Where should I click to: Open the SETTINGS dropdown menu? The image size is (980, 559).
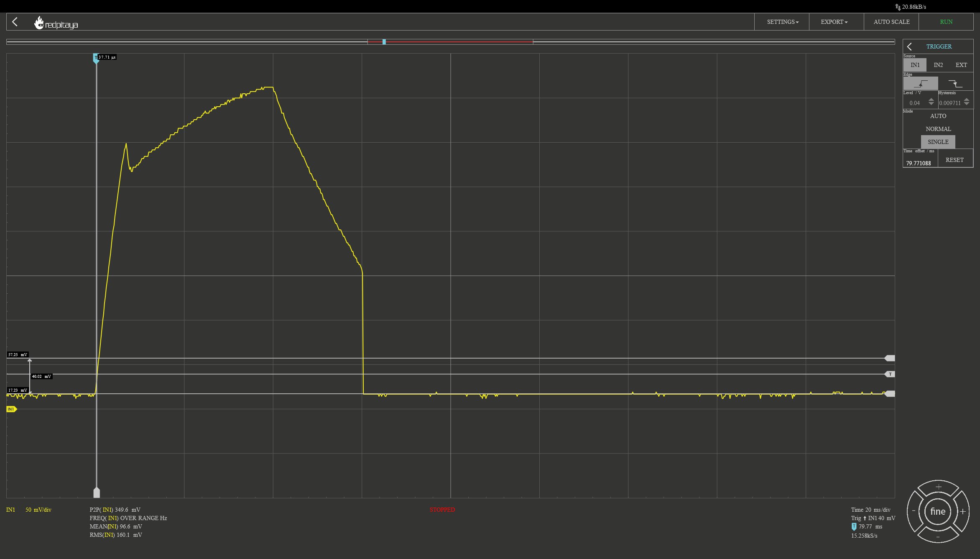point(782,22)
